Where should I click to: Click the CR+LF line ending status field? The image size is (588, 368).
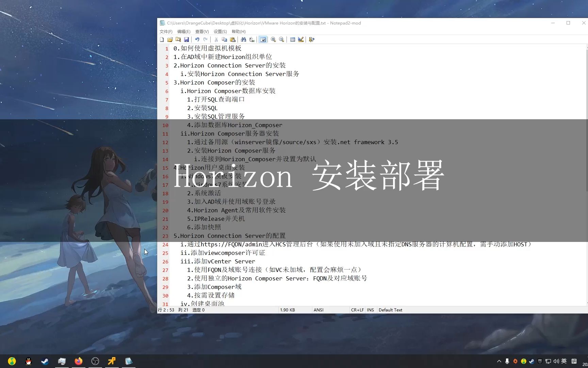click(x=357, y=310)
